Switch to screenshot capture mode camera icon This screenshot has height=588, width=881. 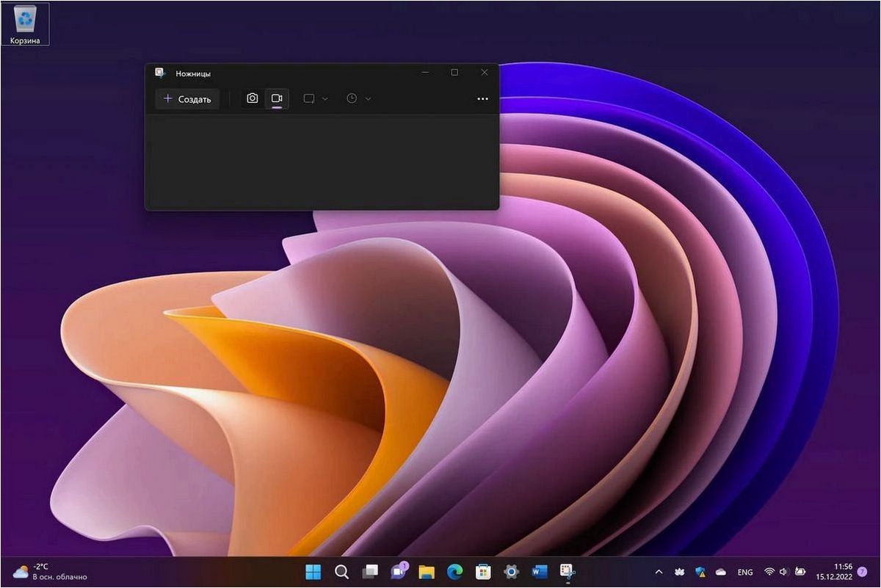pyautogui.click(x=253, y=98)
